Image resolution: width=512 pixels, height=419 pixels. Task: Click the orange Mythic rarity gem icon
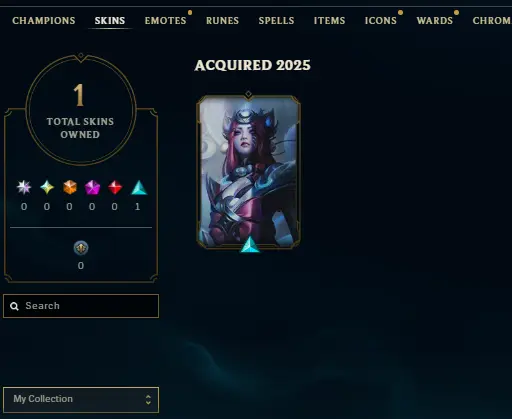click(70, 187)
